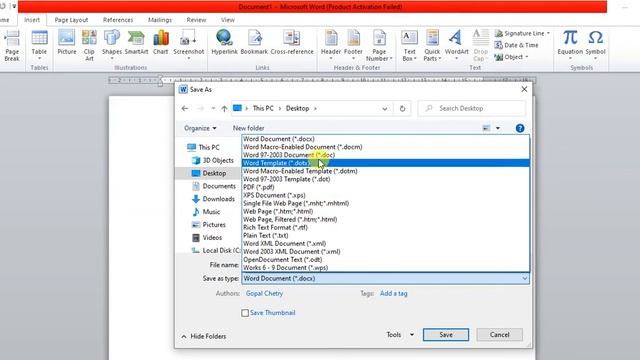Choose Web Page (*.htm;*.html) type
The height and width of the screenshot is (360, 640).
point(386,211)
